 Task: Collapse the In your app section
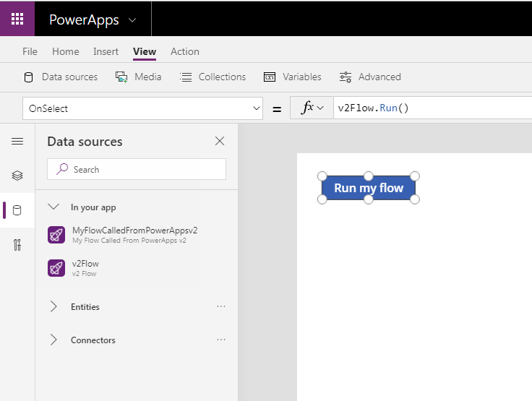53,207
